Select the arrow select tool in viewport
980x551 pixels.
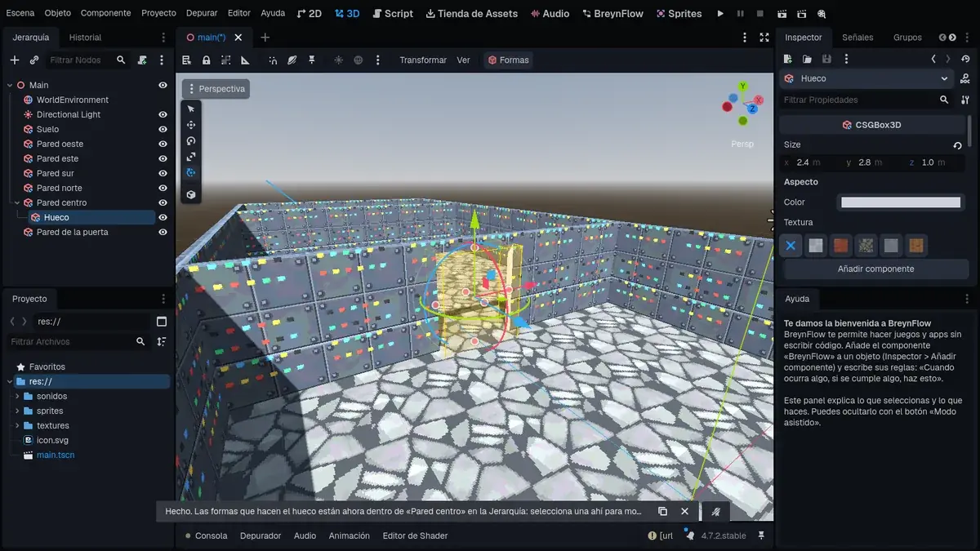pyautogui.click(x=191, y=109)
